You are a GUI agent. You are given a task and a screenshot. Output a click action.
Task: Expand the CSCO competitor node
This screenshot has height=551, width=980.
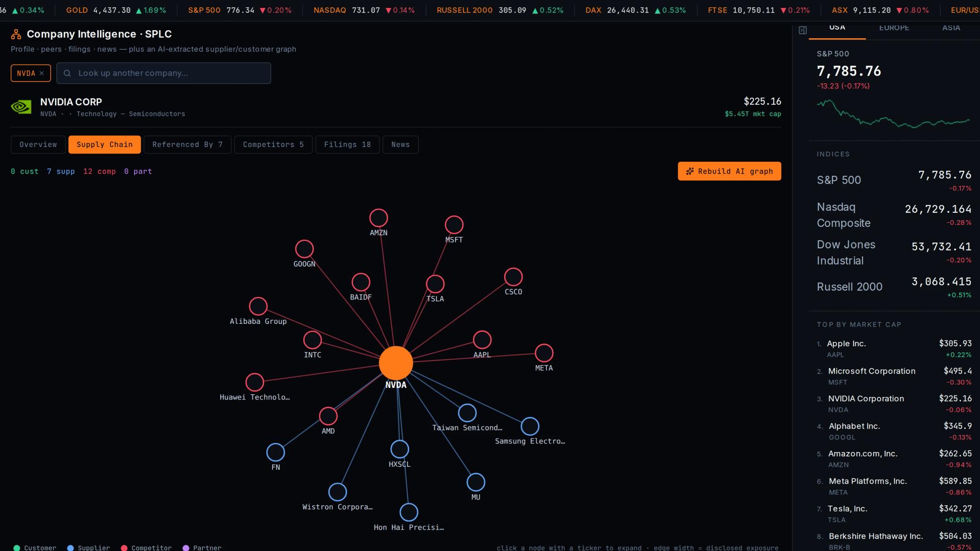pyautogui.click(x=513, y=277)
